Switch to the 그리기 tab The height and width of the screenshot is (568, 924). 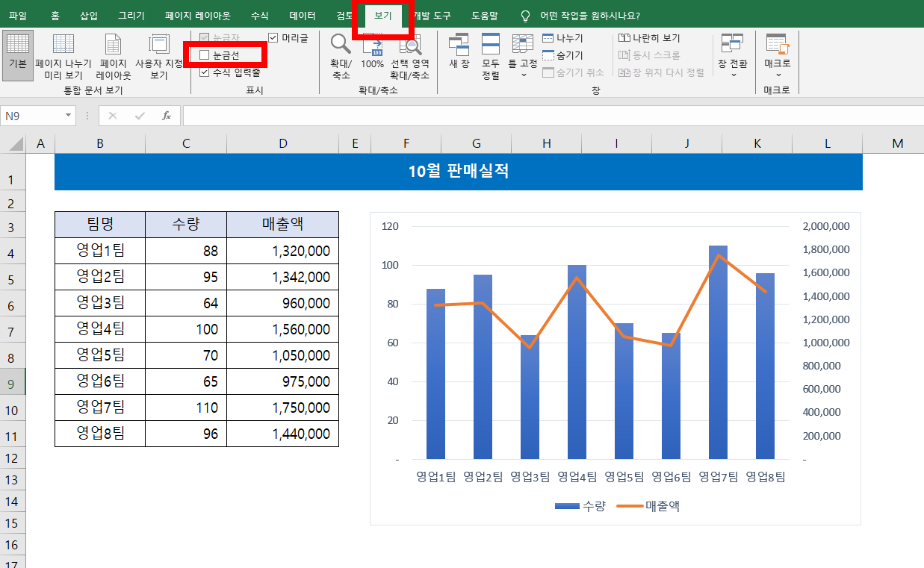point(131,16)
